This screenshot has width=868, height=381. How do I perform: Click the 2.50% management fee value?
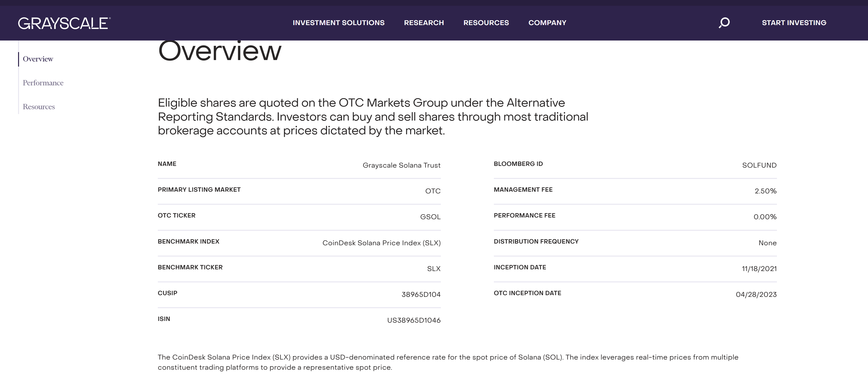click(765, 191)
